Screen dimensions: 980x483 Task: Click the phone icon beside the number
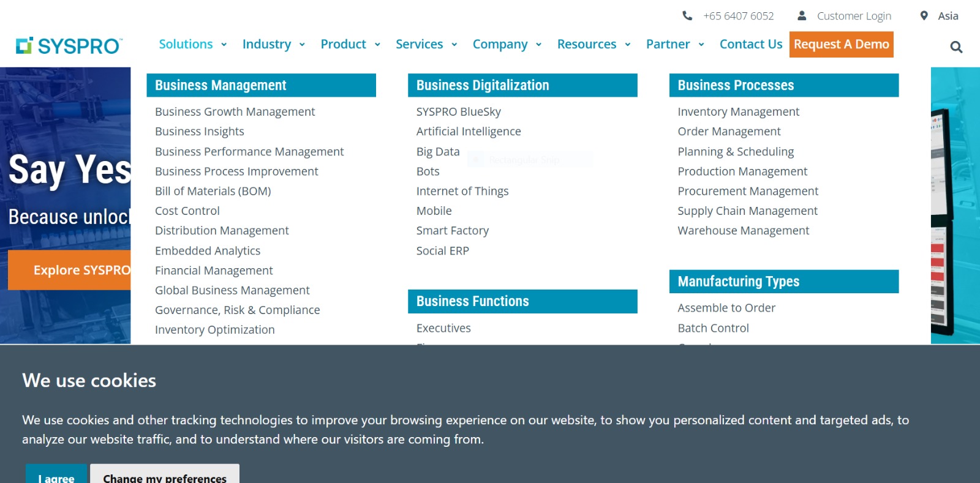[x=687, y=15]
